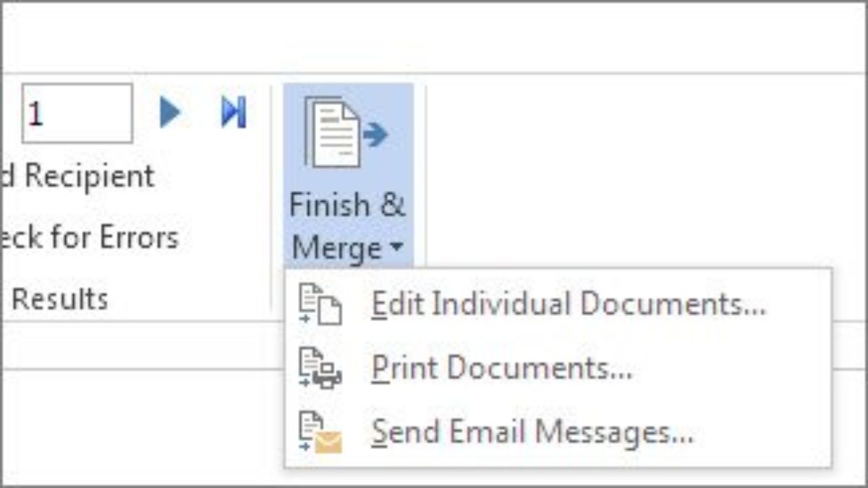The image size is (868, 488).
Task: Expand the Finish & Merge dropdown arrow
Action: click(x=396, y=249)
